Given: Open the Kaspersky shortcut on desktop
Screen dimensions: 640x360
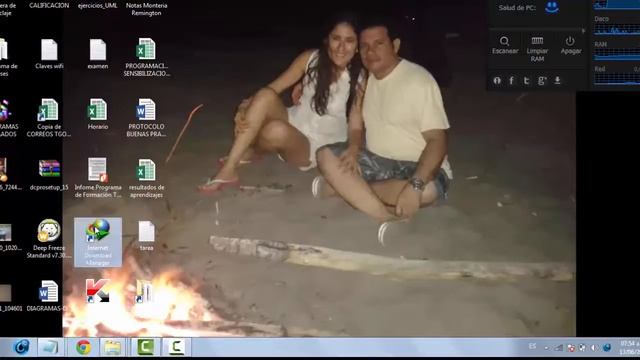Looking at the screenshot, I should point(98,291).
